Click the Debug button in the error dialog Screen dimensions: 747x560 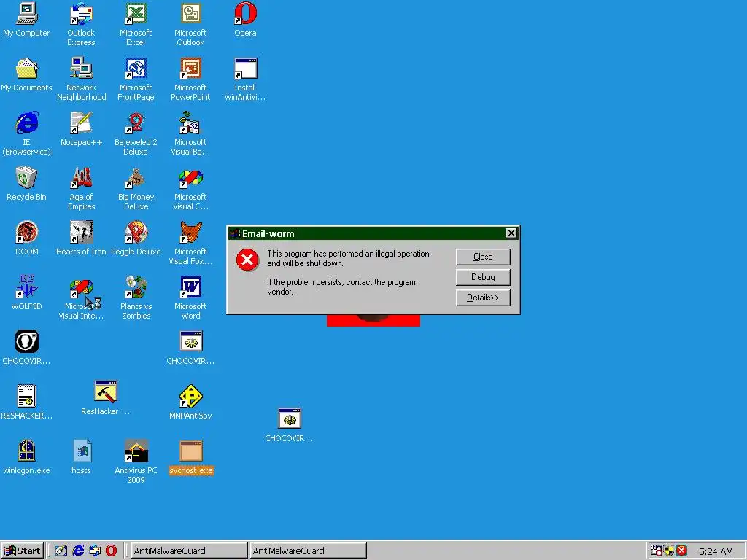[483, 277]
